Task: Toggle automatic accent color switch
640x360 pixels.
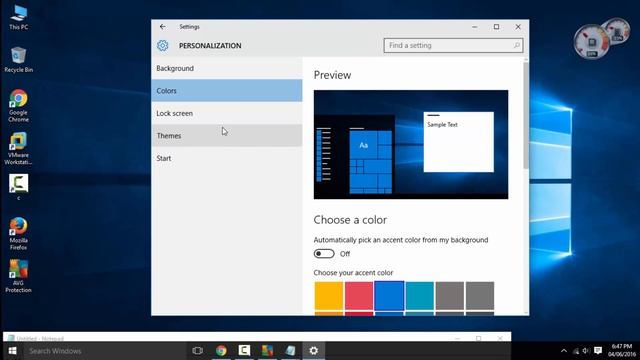Action: click(x=324, y=254)
